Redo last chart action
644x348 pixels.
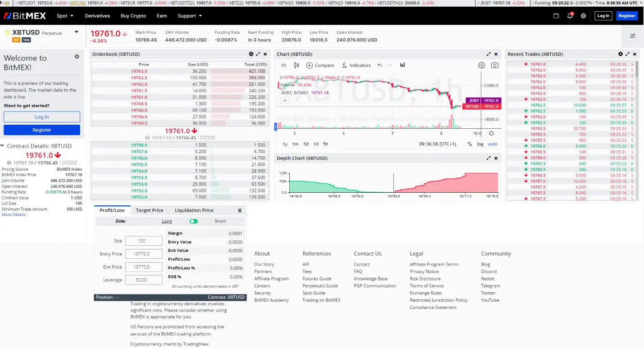click(390, 65)
